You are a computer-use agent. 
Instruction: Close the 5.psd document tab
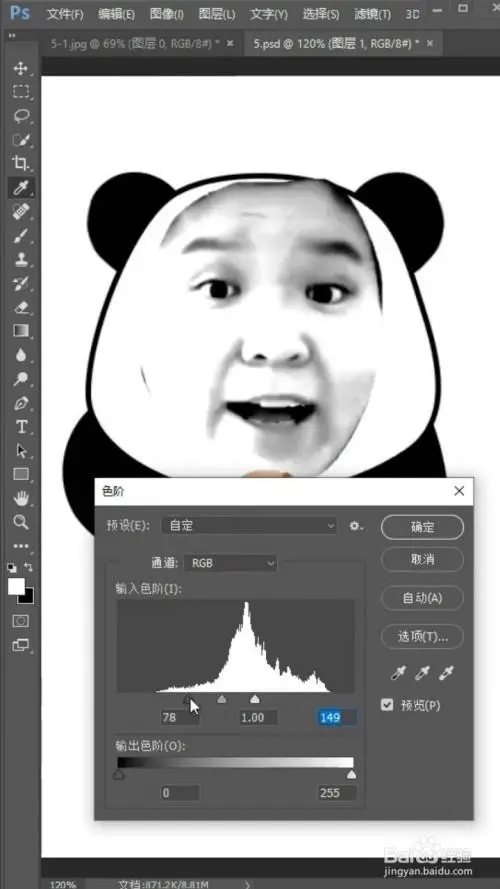pos(430,43)
